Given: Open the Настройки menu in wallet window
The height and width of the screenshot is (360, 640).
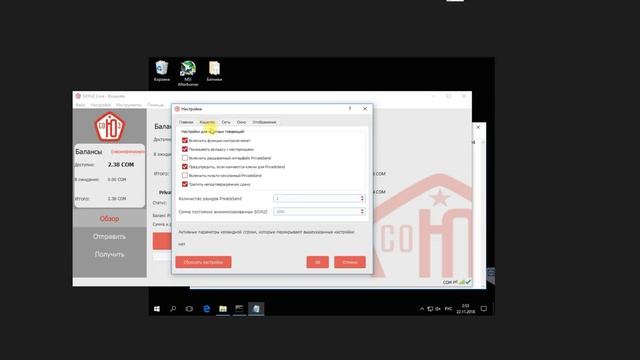Looking at the screenshot, I should pyautogui.click(x=100, y=105).
